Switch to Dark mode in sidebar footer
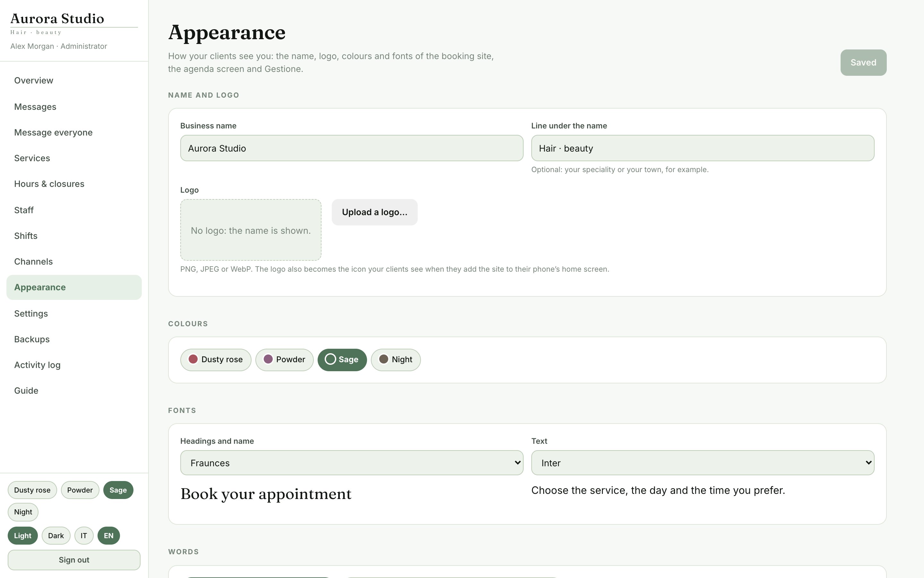 tap(56, 536)
